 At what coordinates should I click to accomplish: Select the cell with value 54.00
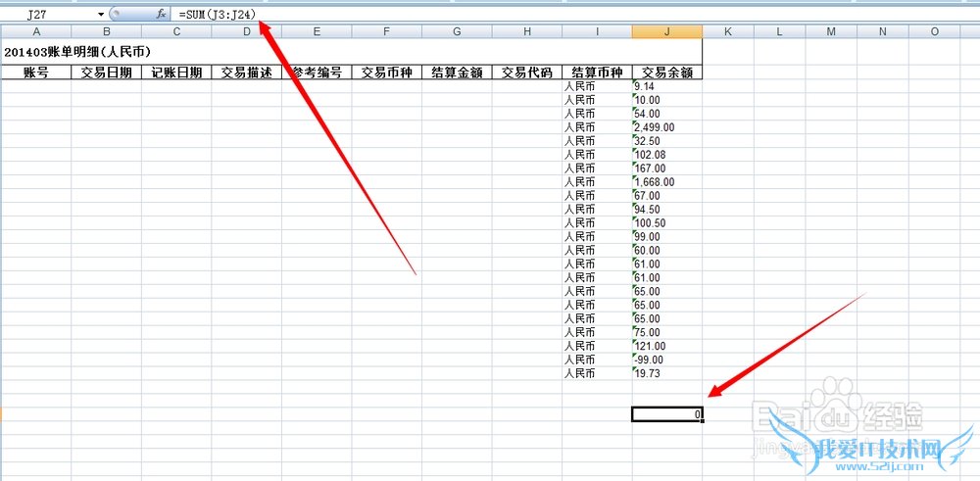[666, 114]
